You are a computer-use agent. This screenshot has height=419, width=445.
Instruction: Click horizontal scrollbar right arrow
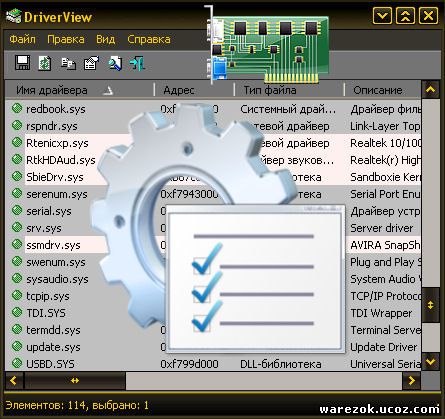click(412, 381)
